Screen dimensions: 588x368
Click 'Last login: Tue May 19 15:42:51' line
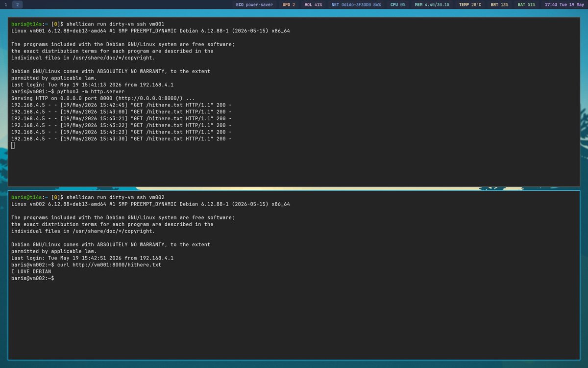pos(92,258)
